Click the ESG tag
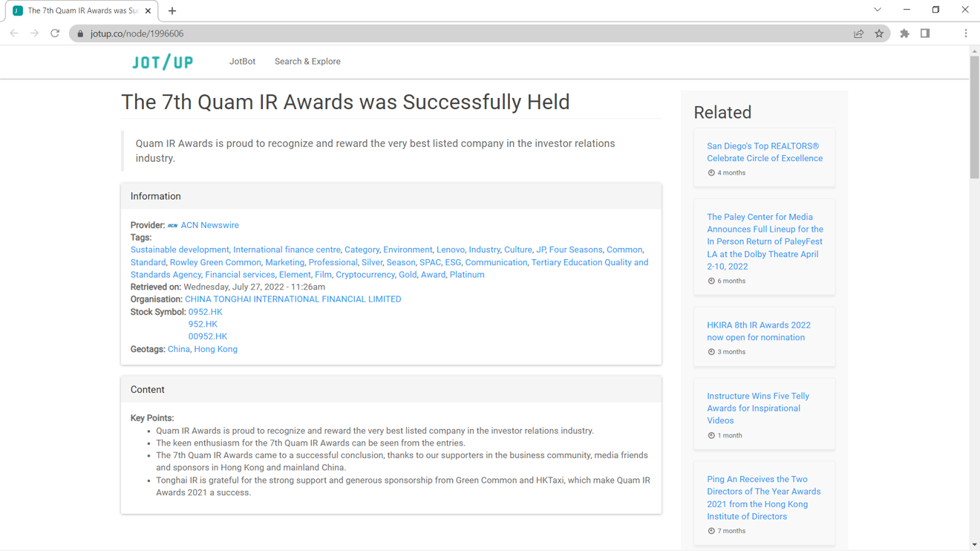Viewport: 980px width, 551px height. point(453,262)
